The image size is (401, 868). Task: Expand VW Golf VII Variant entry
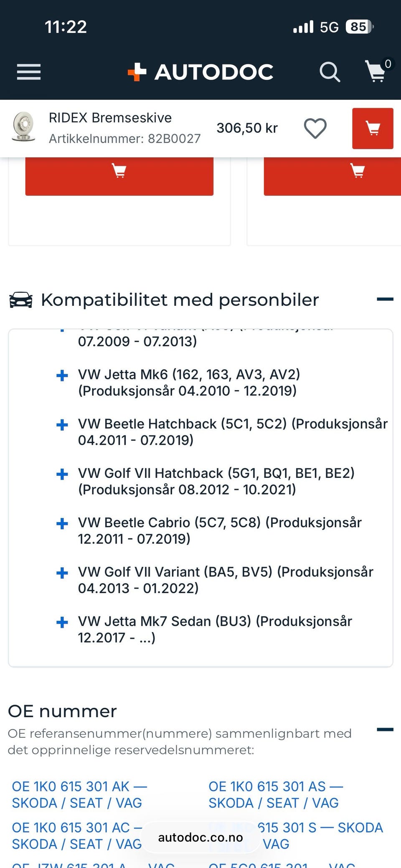[62, 573]
